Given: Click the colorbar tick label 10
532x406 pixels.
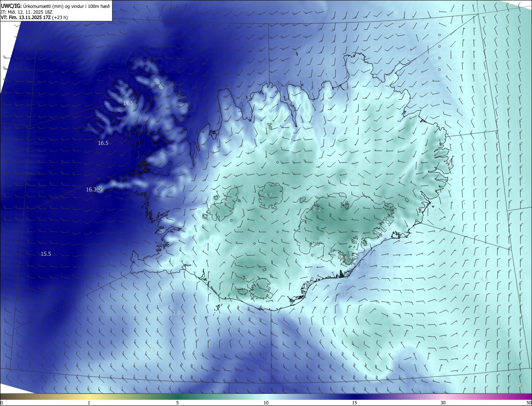Looking at the screenshot, I should (266, 403).
